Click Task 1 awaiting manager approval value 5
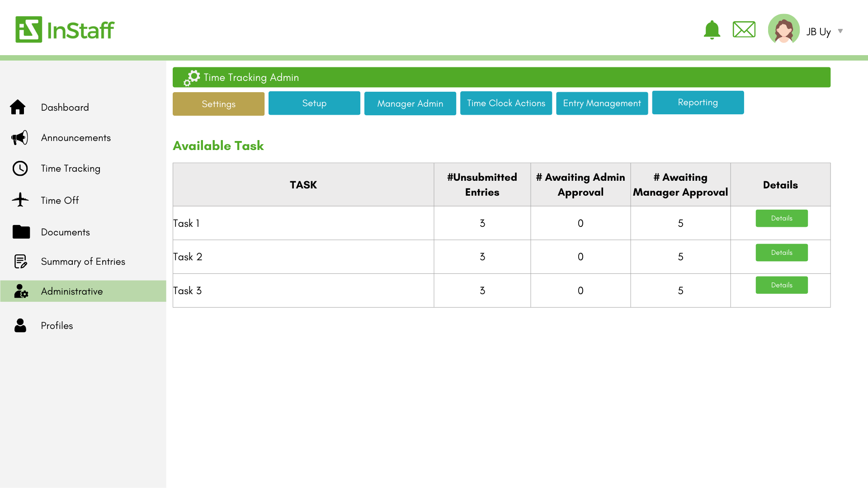The height and width of the screenshot is (488, 868). (680, 223)
